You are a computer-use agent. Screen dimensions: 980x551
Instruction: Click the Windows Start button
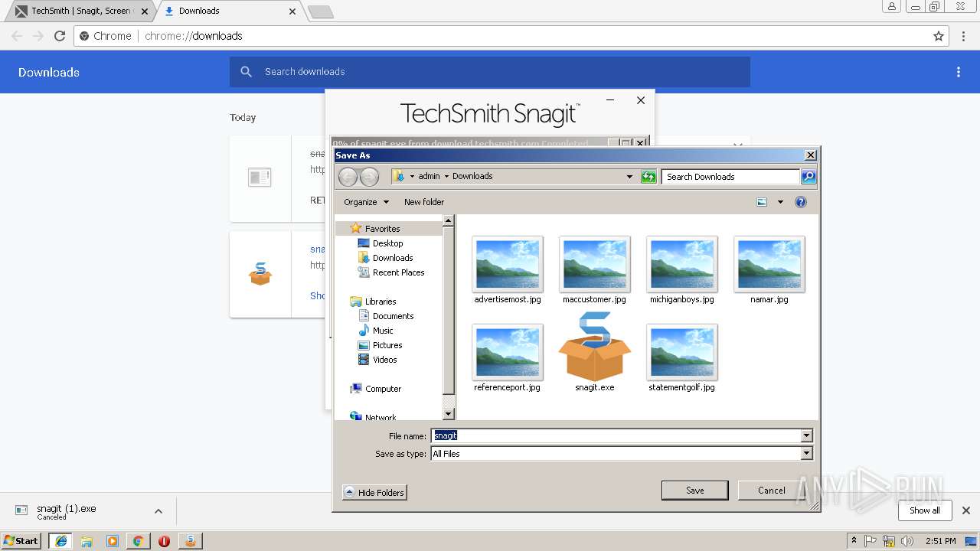click(x=21, y=540)
